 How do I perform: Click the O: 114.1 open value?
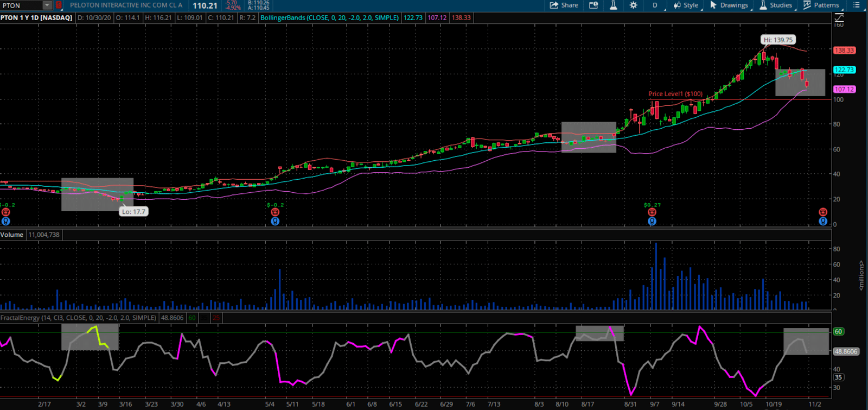pyautogui.click(x=127, y=18)
